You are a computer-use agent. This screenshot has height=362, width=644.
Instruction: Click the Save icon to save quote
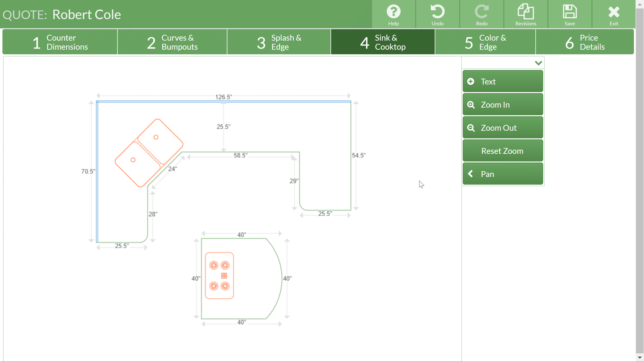pos(570,14)
